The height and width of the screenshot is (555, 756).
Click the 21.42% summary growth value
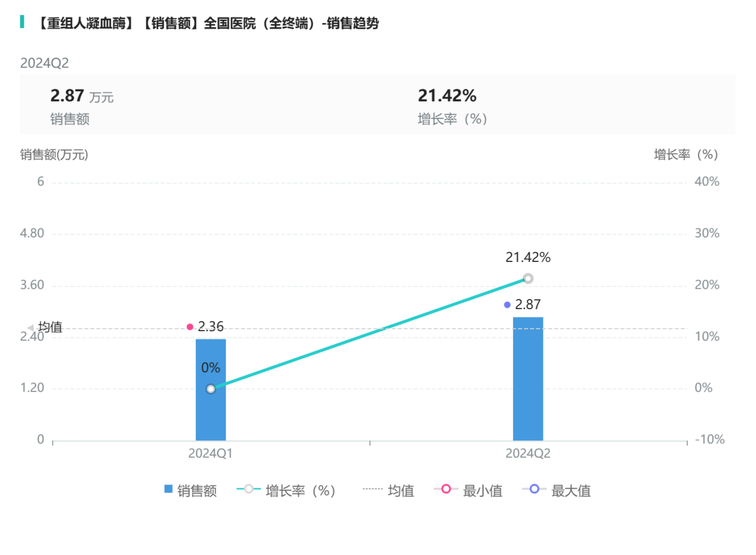(447, 95)
